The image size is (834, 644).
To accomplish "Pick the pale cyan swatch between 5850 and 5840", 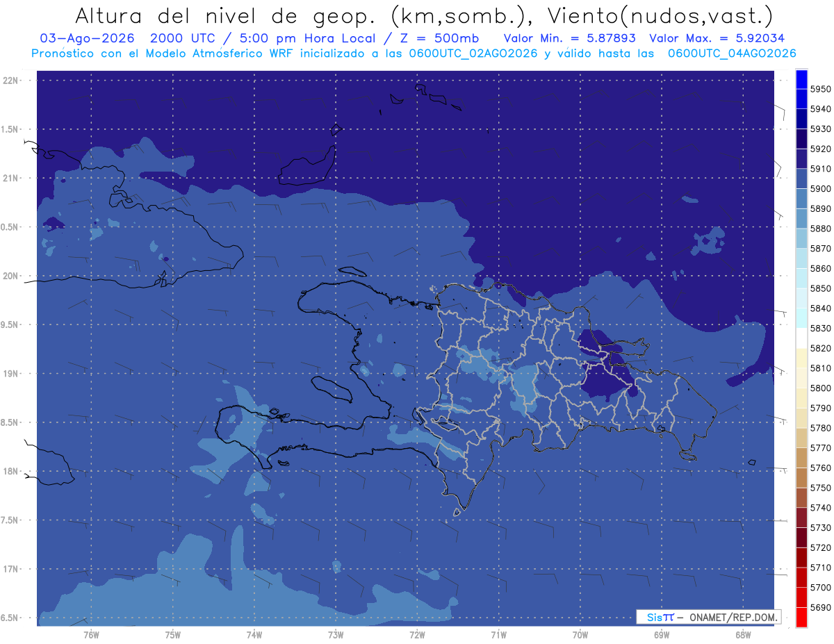I will (801, 298).
